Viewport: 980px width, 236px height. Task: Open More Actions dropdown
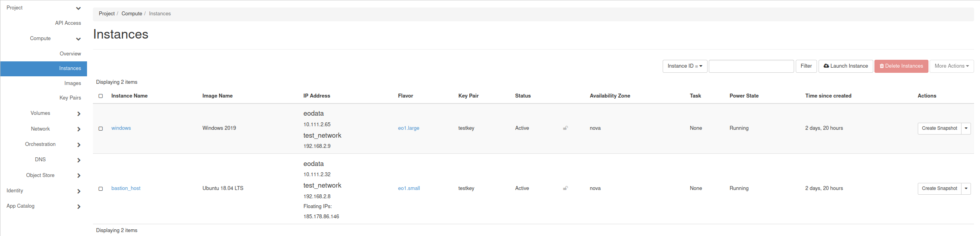pos(952,66)
